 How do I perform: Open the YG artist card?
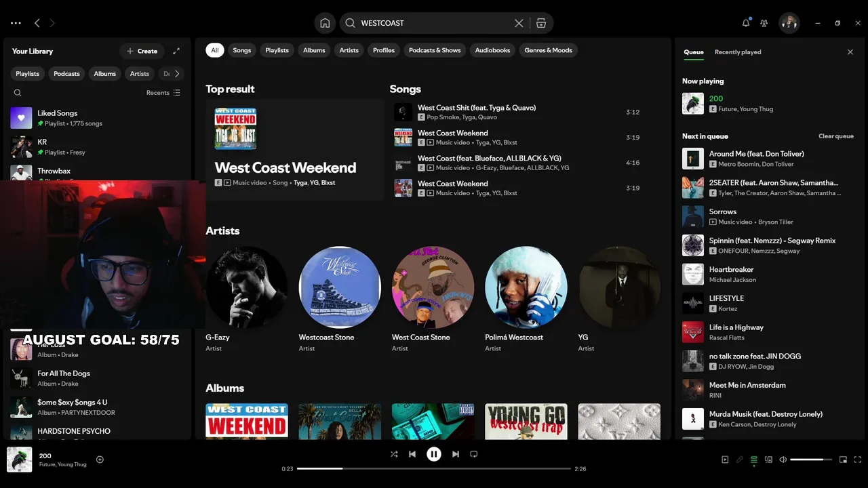click(619, 298)
